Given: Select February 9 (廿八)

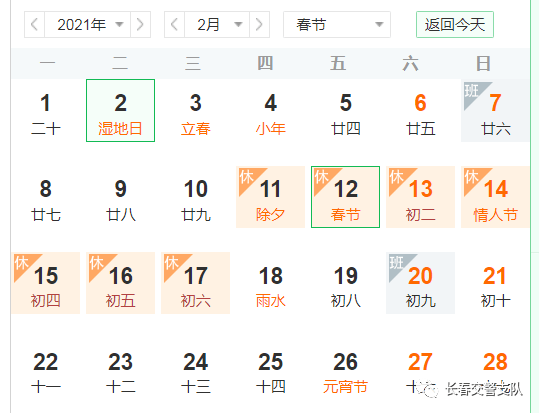Looking at the screenshot, I should click(x=120, y=197).
